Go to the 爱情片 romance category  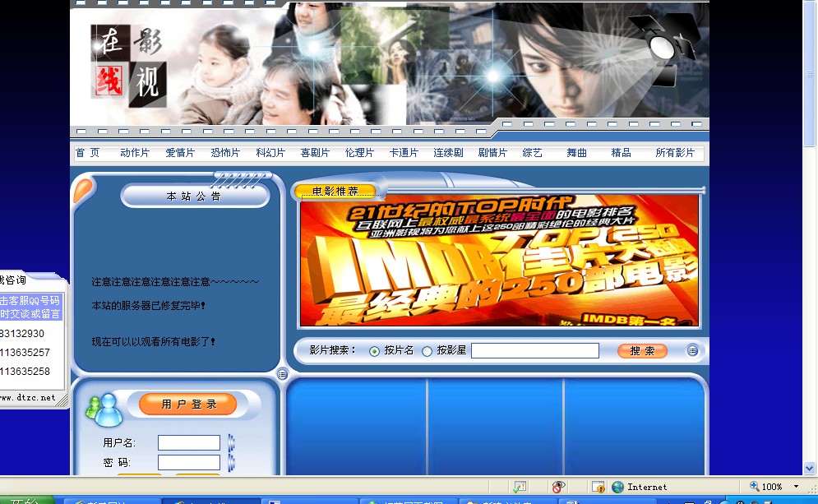(x=180, y=153)
